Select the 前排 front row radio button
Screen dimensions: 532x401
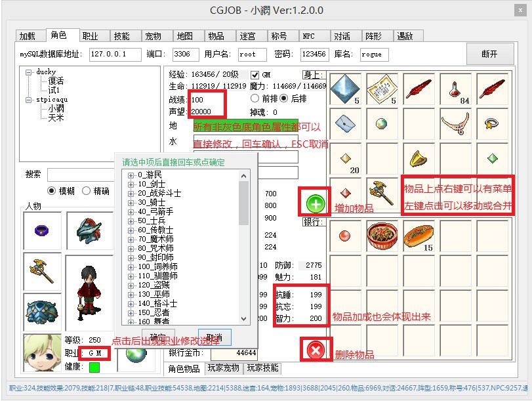[x=255, y=98]
